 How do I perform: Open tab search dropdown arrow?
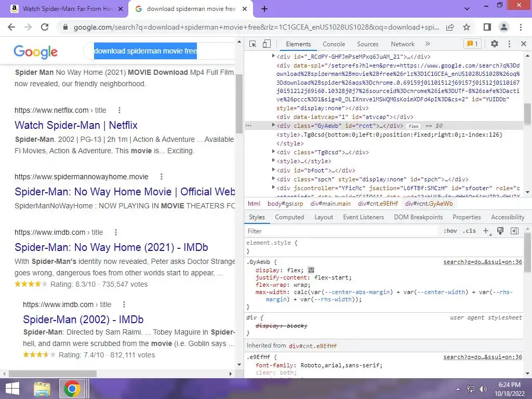tap(467, 9)
